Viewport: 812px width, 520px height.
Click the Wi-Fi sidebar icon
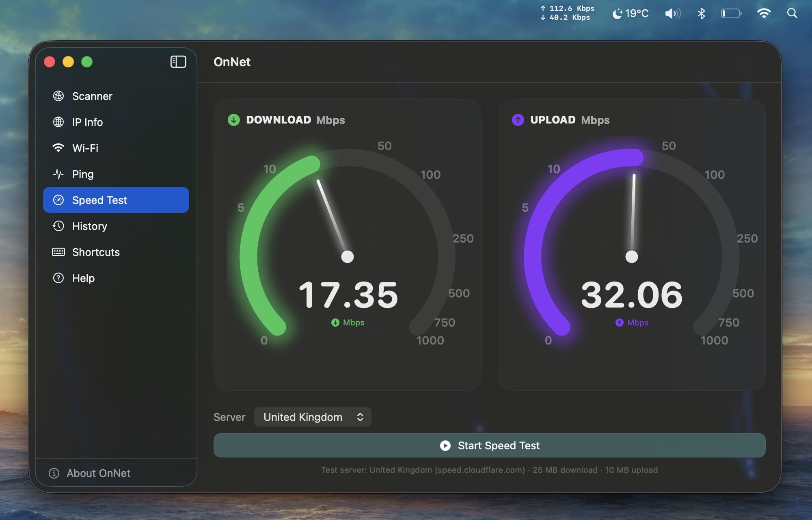point(58,148)
